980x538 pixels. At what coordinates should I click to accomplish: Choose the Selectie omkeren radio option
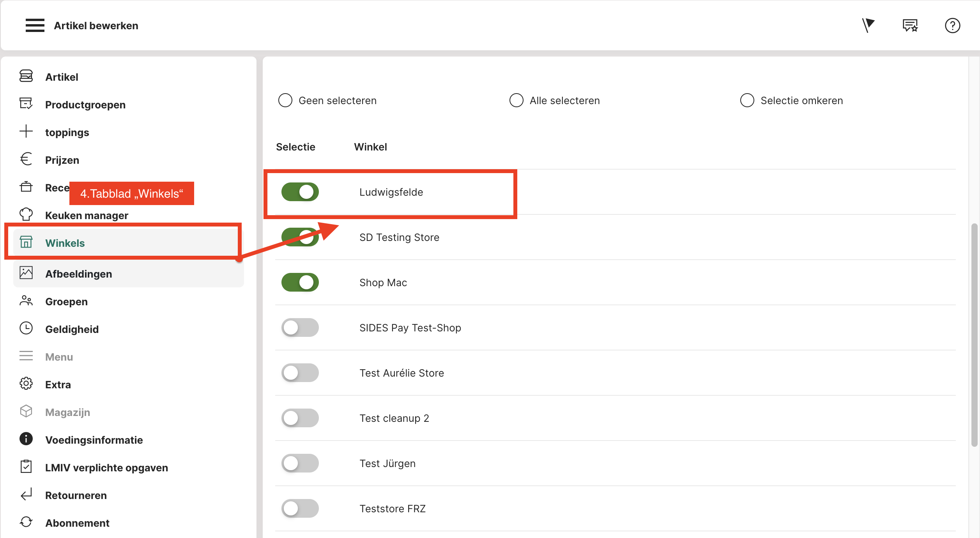(747, 100)
